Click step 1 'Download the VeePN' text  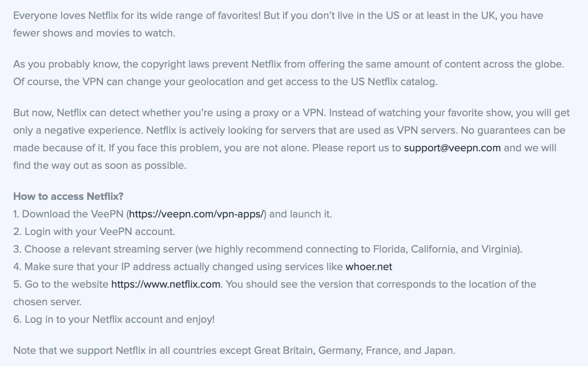click(x=172, y=214)
